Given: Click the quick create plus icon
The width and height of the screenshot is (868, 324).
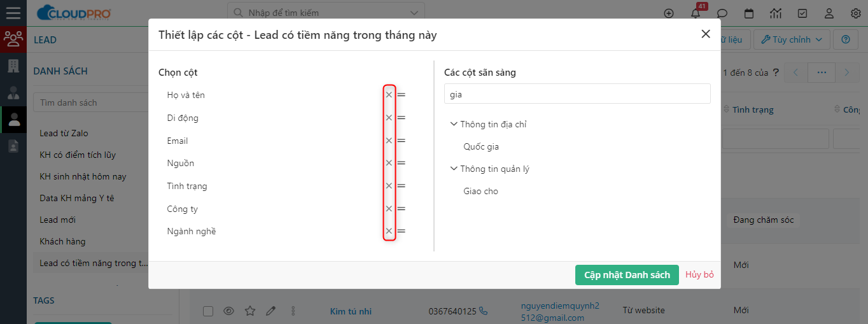Looking at the screenshot, I should pyautogui.click(x=669, y=13).
